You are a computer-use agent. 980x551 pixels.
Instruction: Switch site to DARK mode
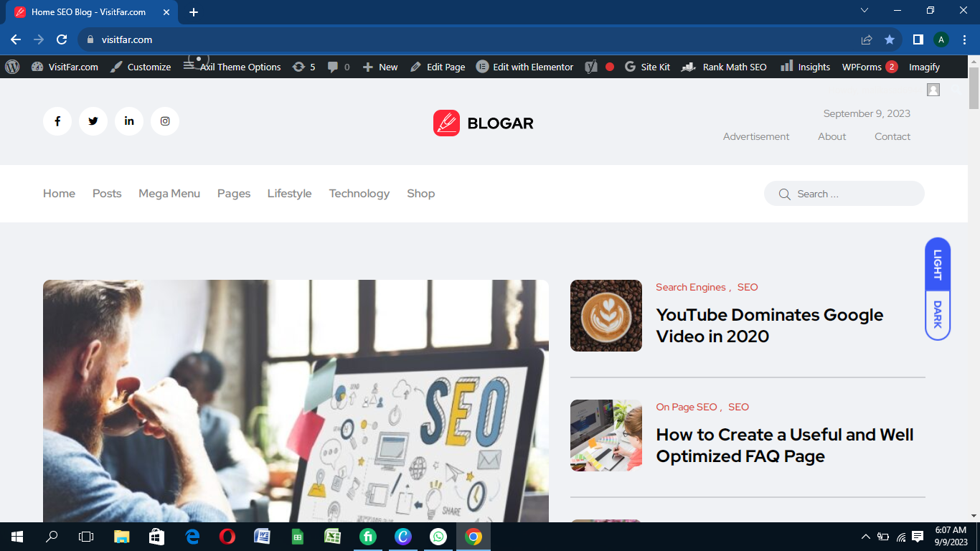click(937, 315)
